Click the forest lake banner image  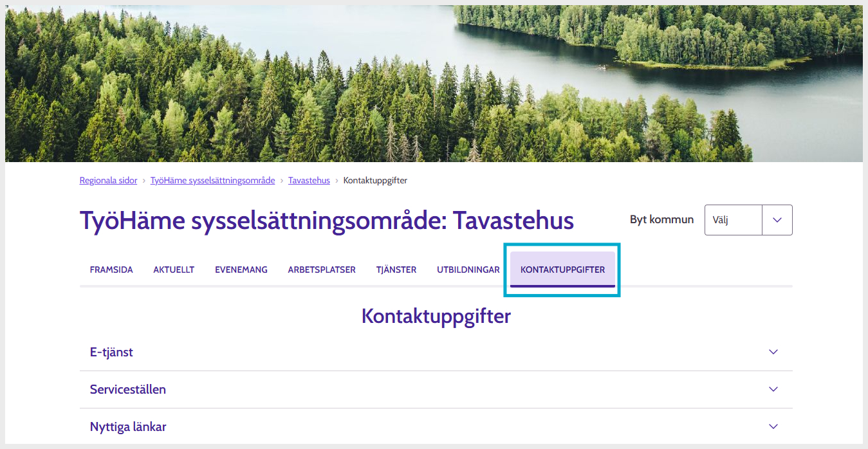(x=434, y=84)
